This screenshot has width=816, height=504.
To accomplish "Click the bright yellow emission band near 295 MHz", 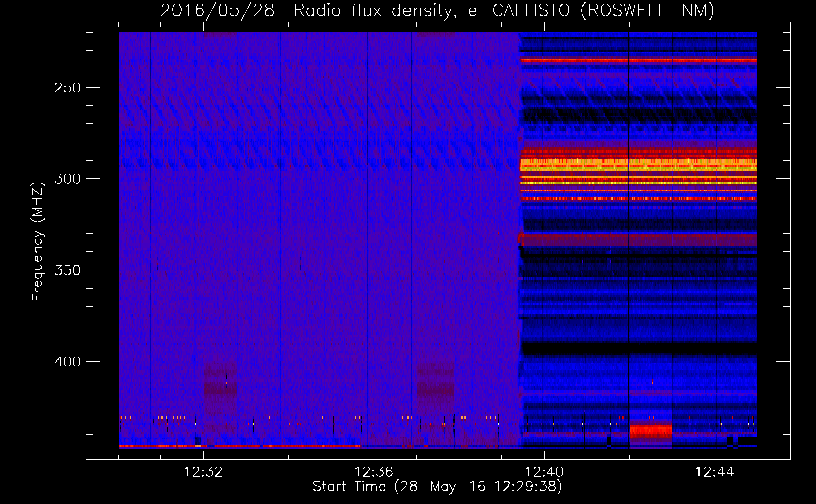I will (638, 165).
